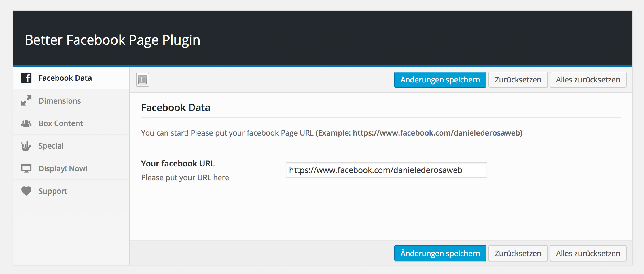Click the Box Content people icon
The image size is (644, 274).
tap(26, 123)
